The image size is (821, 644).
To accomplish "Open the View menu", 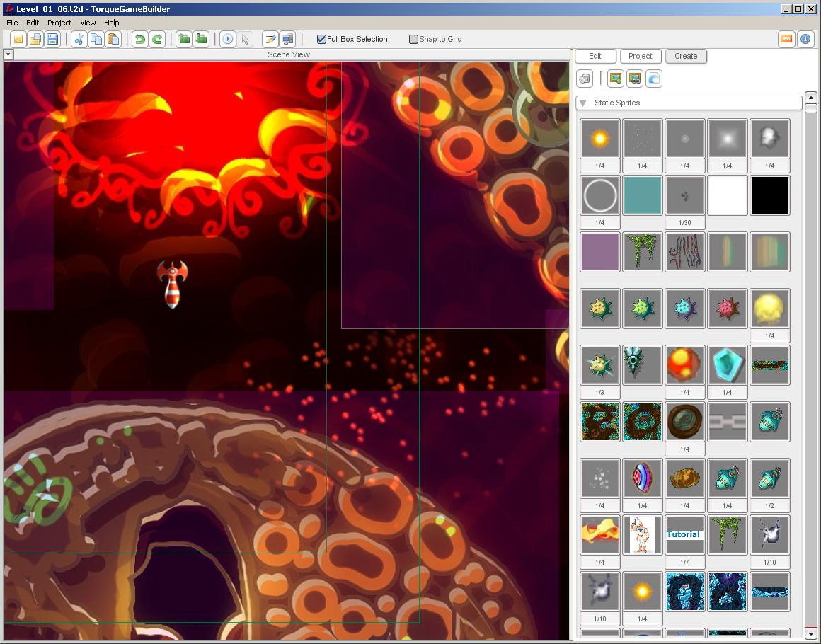I will 88,23.
